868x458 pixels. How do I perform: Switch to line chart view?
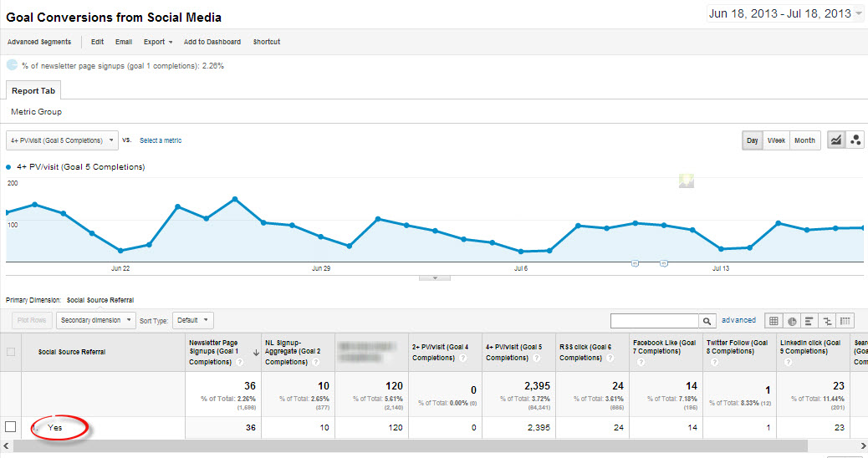(835, 140)
